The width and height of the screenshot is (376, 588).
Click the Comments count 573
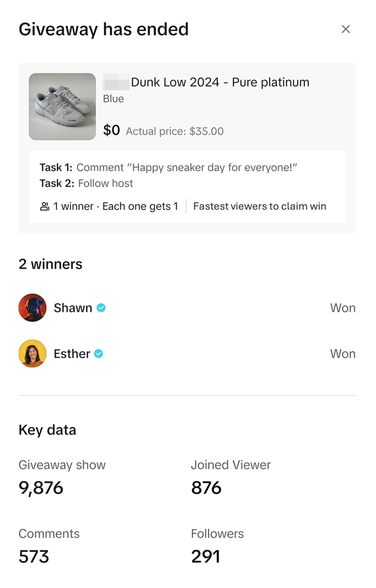34,556
